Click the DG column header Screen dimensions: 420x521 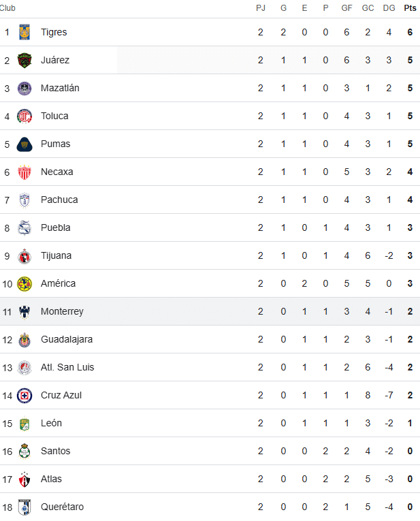tap(389, 8)
